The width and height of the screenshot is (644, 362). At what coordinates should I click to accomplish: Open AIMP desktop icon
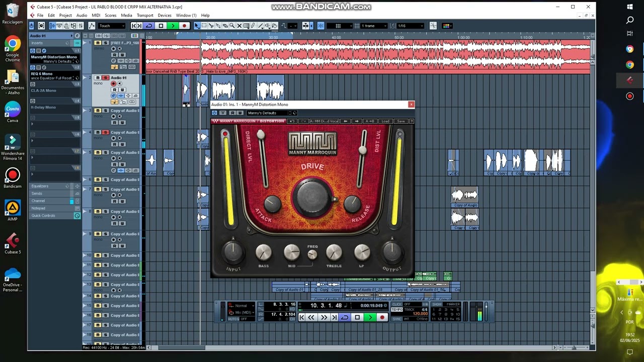click(x=13, y=211)
